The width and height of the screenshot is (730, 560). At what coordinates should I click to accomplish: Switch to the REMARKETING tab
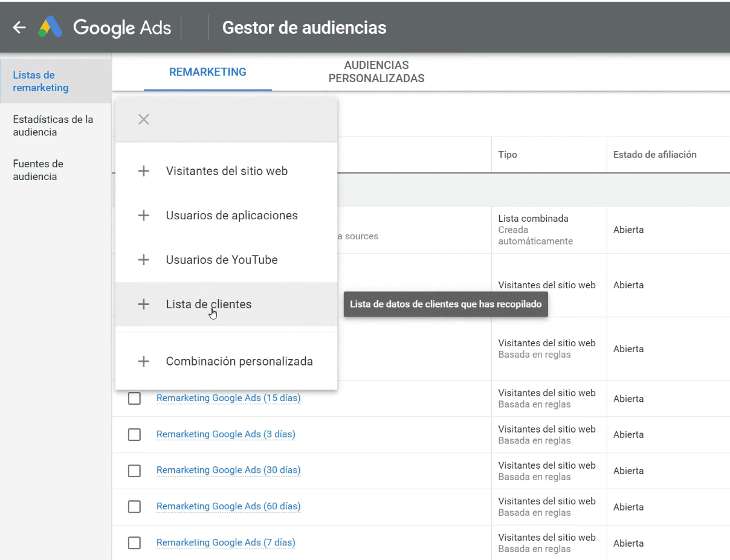[x=208, y=72]
